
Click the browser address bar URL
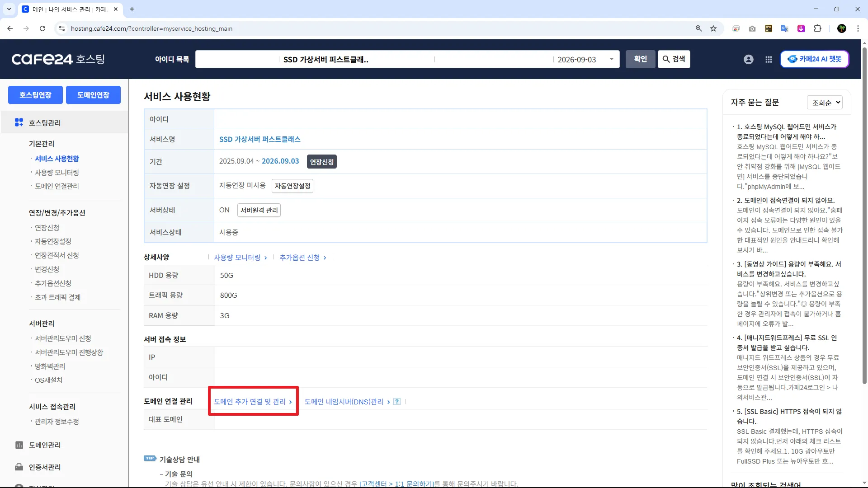[x=151, y=28]
